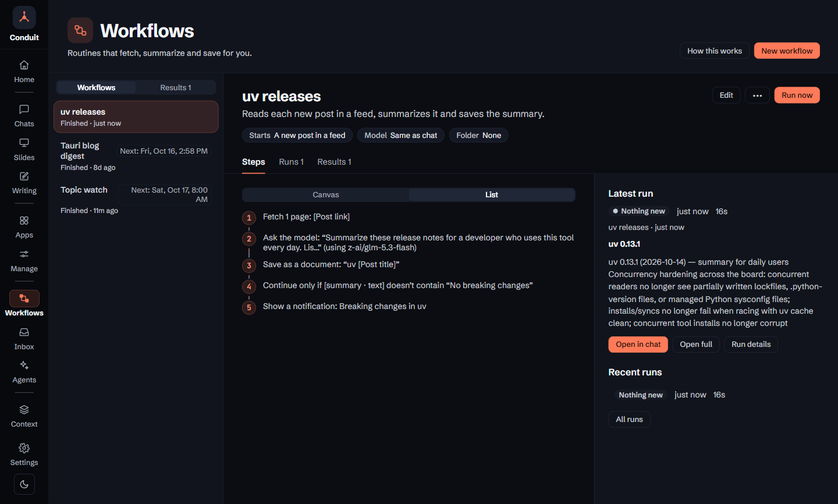Click the Folder None chip

[479, 136]
